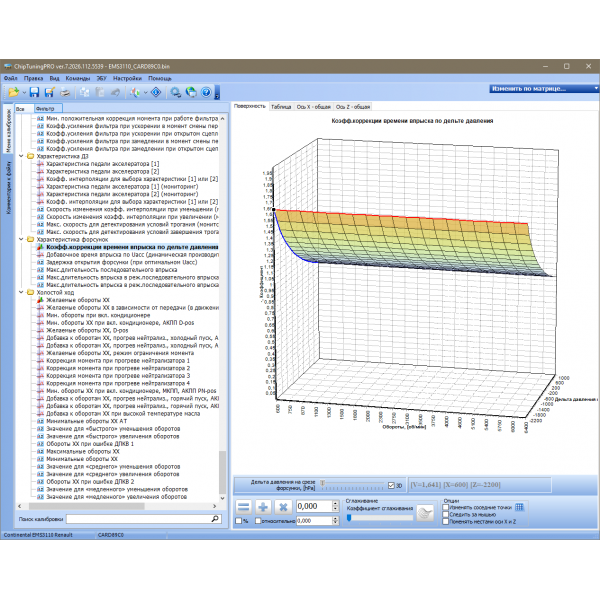Click the 'Фильтр' tab button

pyautogui.click(x=46, y=107)
